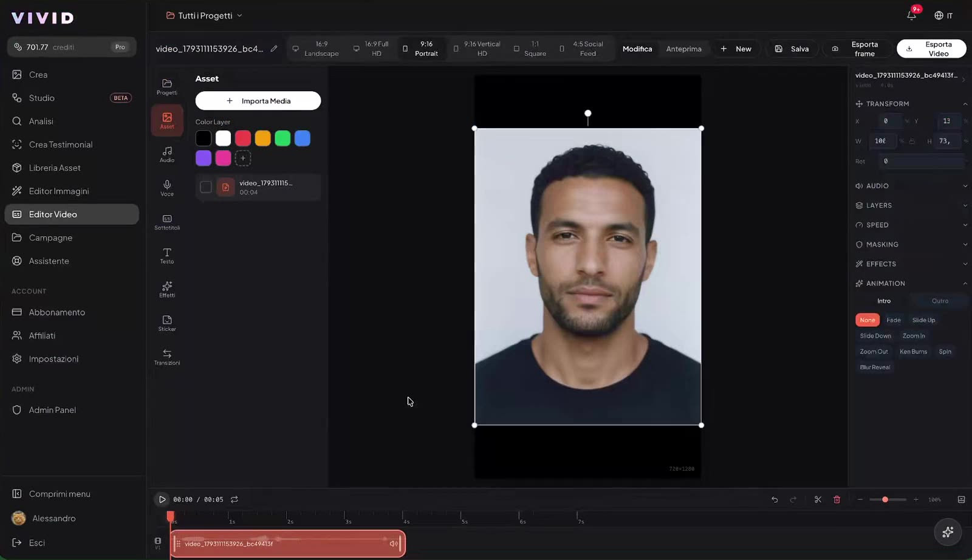Switch to the Anteprima tab
The height and width of the screenshot is (560, 972).
pyautogui.click(x=683, y=49)
